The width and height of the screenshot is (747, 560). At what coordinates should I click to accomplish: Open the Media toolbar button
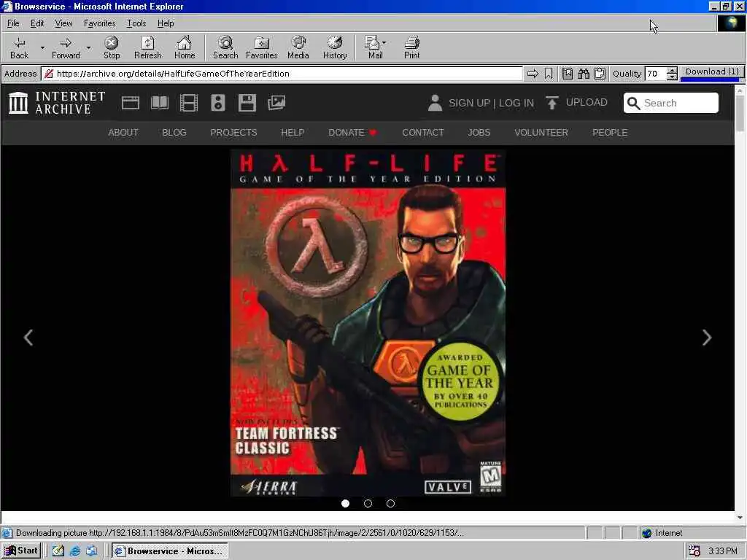(x=298, y=47)
